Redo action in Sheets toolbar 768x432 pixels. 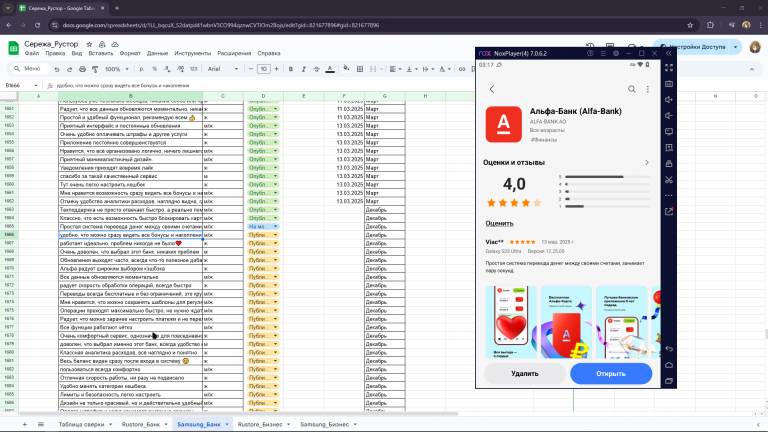point(70,69)
